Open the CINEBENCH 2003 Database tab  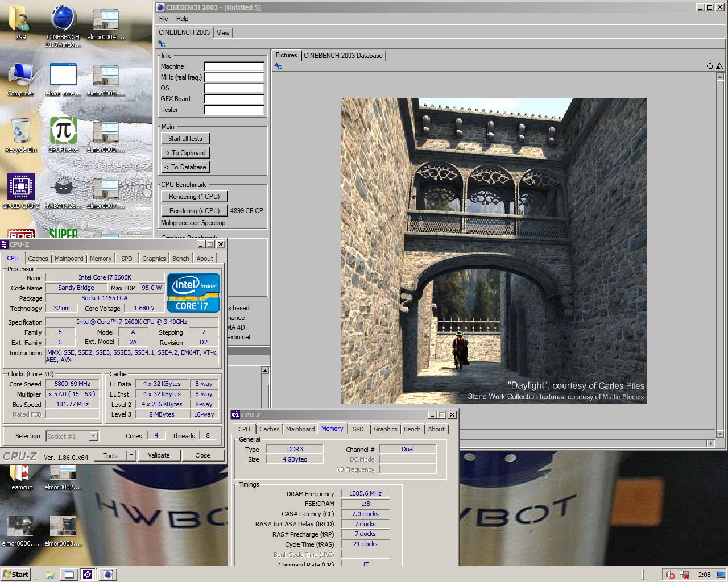pos(343,56)
